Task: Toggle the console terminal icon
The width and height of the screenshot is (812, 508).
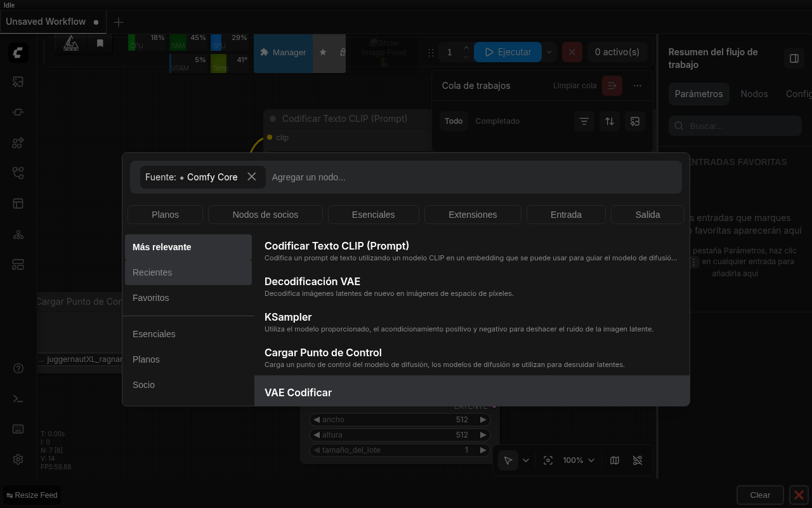Action: (18, 399)
